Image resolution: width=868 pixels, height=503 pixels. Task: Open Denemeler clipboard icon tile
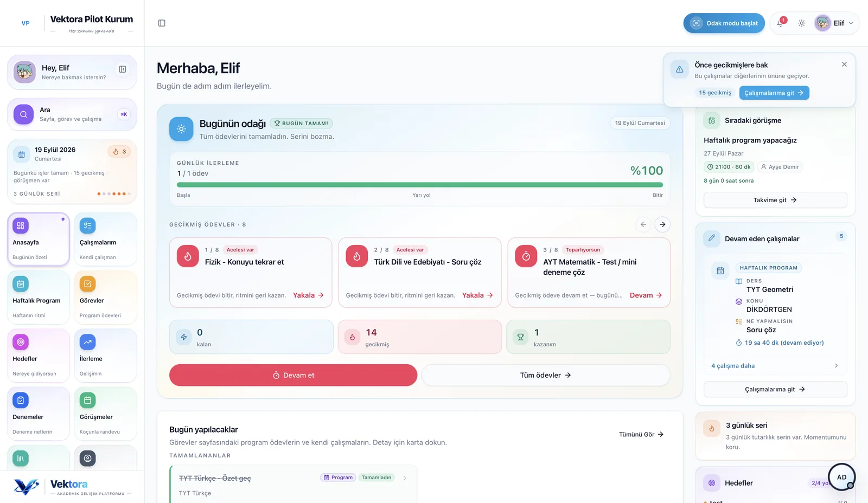(21, 401)
